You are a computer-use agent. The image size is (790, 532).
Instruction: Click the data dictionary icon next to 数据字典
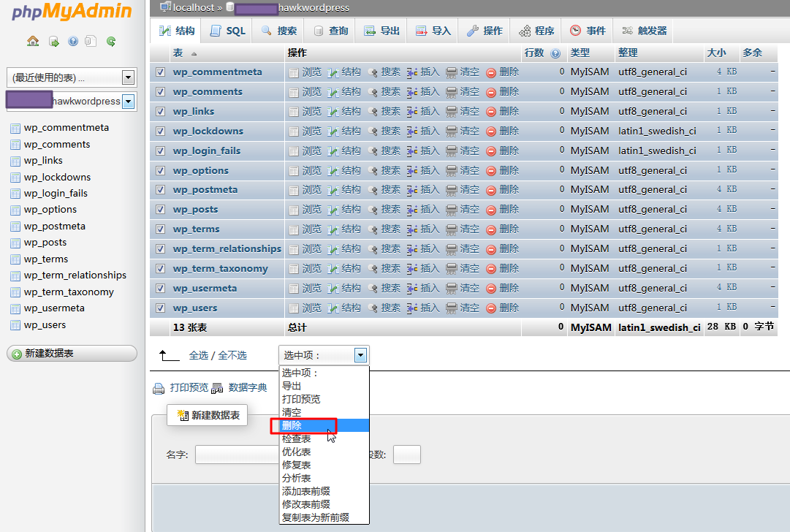click(217, 389)
